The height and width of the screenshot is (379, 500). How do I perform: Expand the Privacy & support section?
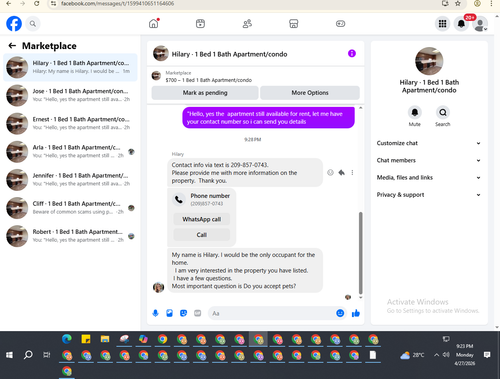pyautogui.click(x=429, y=195)
